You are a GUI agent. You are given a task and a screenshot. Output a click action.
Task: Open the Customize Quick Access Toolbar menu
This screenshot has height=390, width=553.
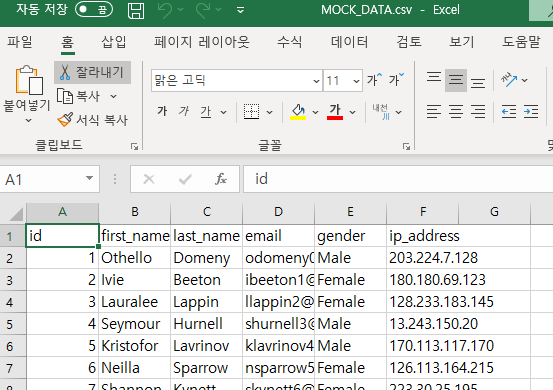[x=241, y=10]
